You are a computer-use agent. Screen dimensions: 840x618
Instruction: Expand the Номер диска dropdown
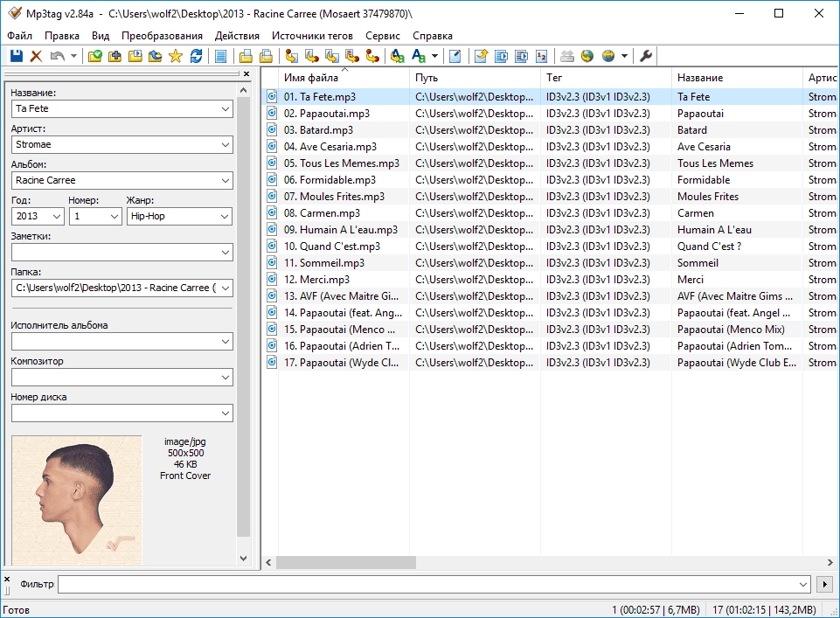coord(226,413)
